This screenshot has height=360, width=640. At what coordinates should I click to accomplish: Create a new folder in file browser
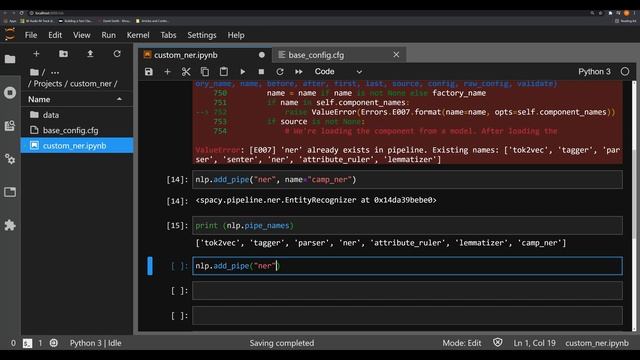[63, 54]
